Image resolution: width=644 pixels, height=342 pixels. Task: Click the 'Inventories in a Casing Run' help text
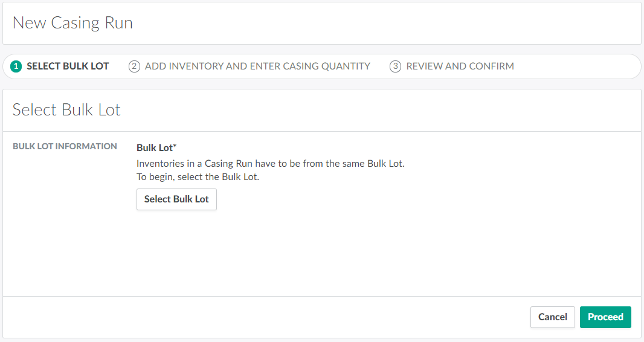coord(270,164)
